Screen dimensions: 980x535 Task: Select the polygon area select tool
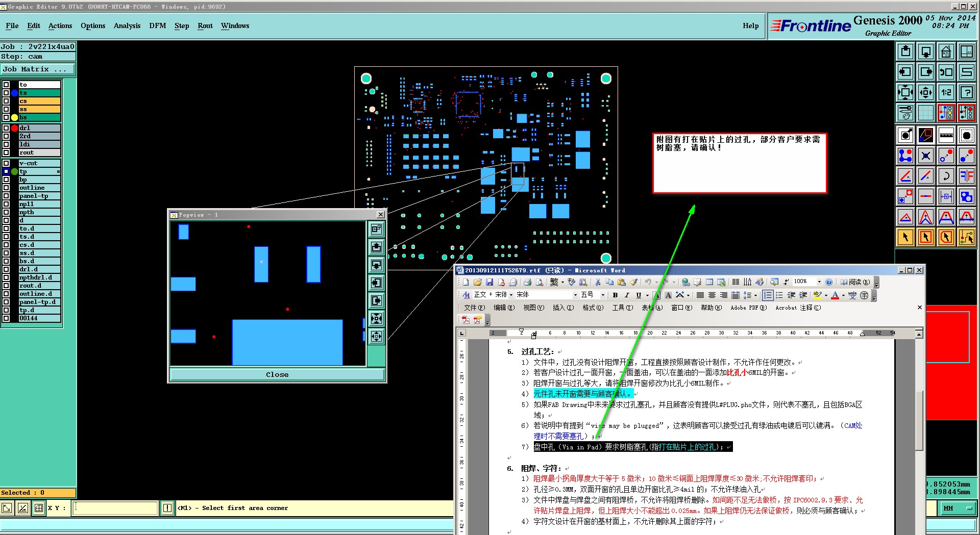[x=946, y=237]
